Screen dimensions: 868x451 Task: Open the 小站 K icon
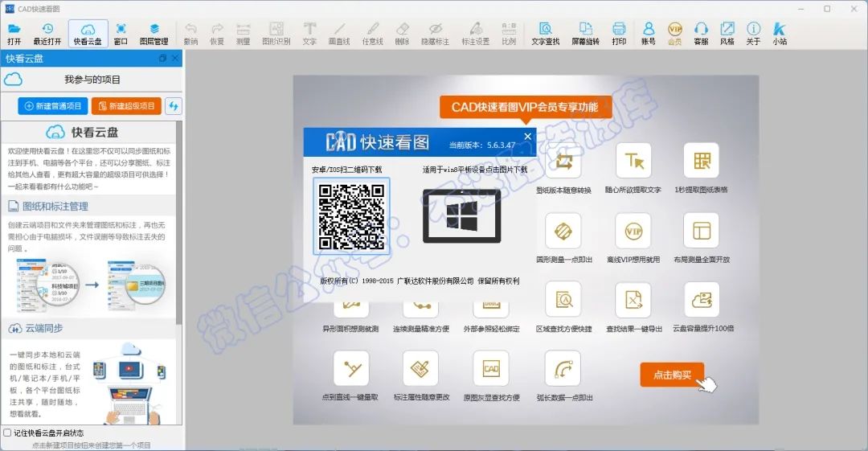click(780, 34)
